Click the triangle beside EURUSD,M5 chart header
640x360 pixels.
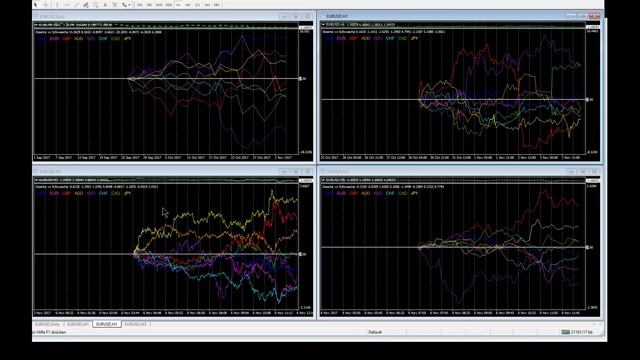[x=324, y=180]
